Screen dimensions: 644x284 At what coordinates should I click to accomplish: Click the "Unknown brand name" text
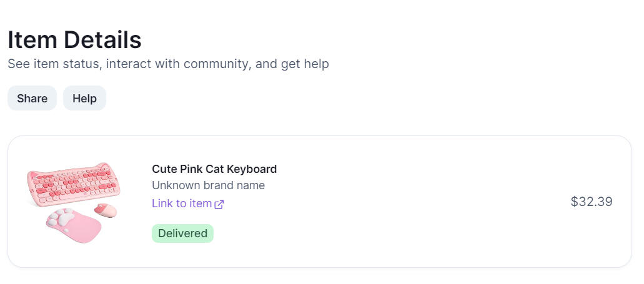[208, 185]
